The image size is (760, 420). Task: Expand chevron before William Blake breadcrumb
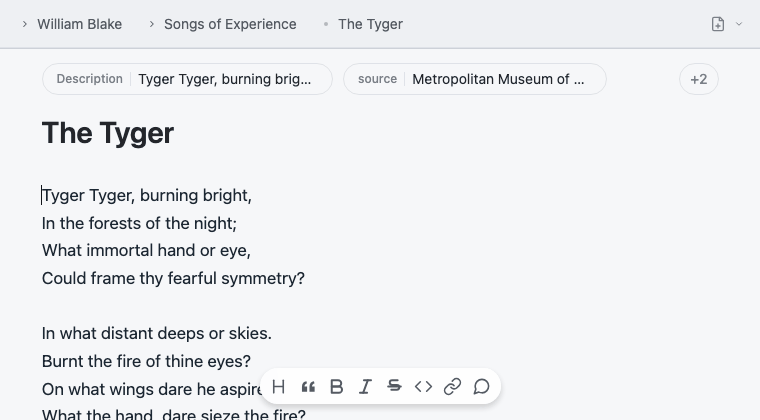click(x=24, y=24)
